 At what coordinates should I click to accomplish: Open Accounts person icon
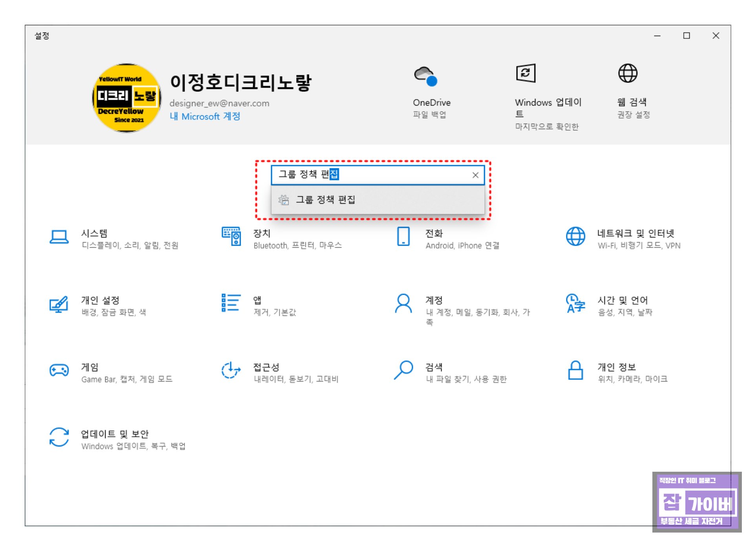[x=403, y=303]
